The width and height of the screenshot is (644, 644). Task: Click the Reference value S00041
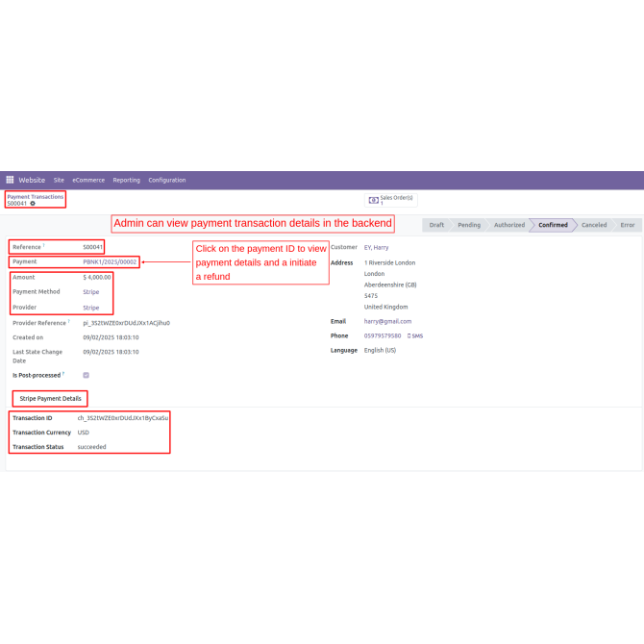[93, 247]
